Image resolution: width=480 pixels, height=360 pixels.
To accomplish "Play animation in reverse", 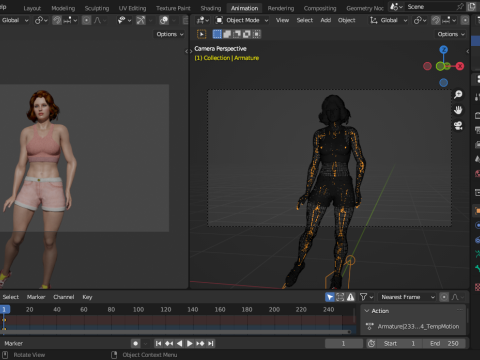I will (179, 343).
